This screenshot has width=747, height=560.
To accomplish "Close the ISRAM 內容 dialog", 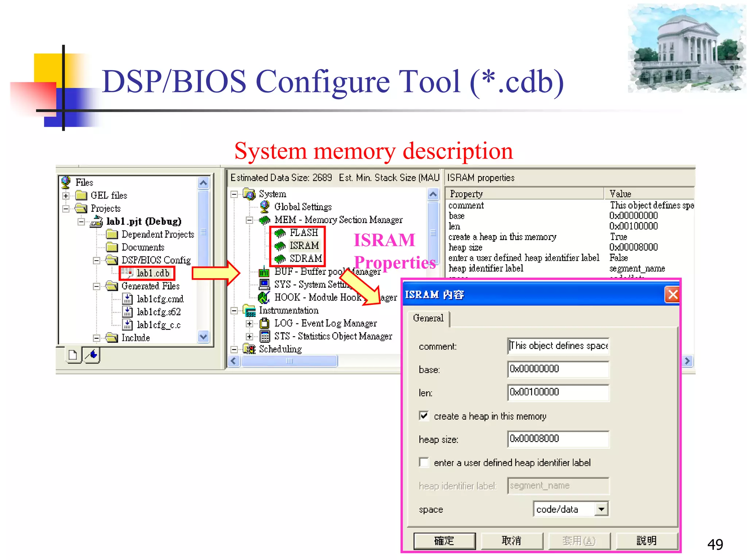I will pos(673,294).
